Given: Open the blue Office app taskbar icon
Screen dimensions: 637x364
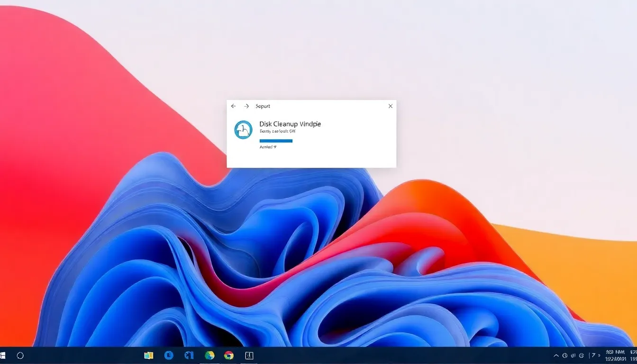Looking at the screenshot, I should coord(189,355).
